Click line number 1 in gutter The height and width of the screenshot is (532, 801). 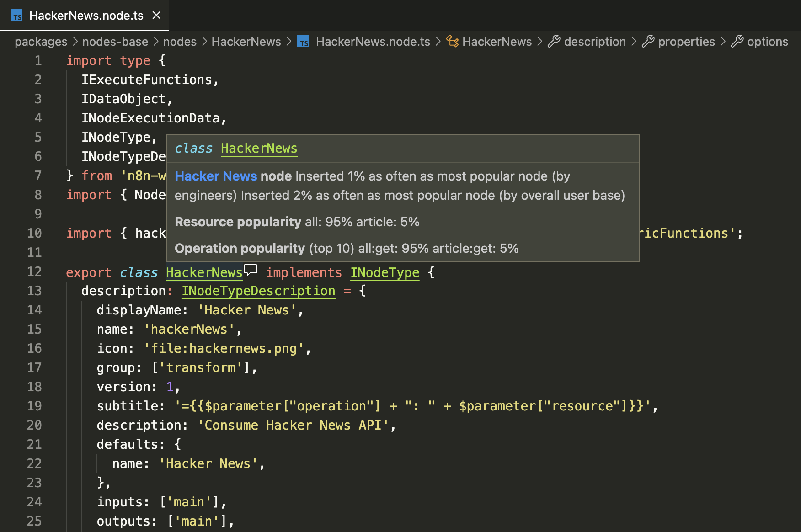38,60
